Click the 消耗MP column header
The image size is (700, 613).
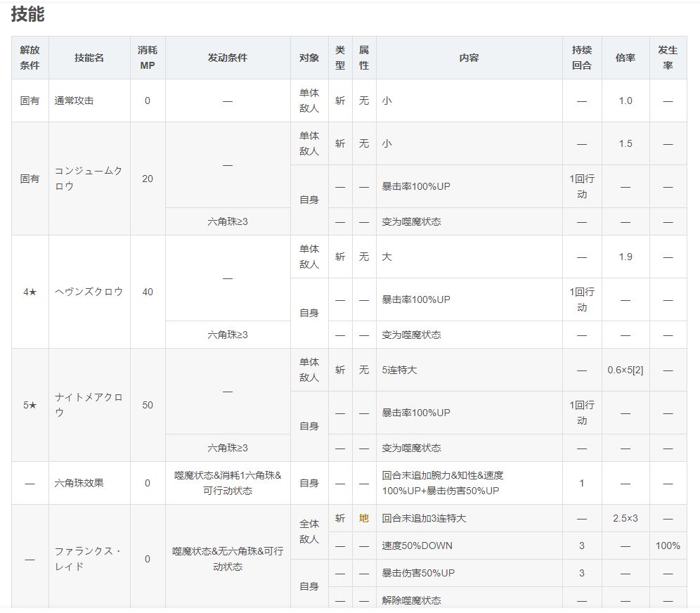click(x=148, y=58)
